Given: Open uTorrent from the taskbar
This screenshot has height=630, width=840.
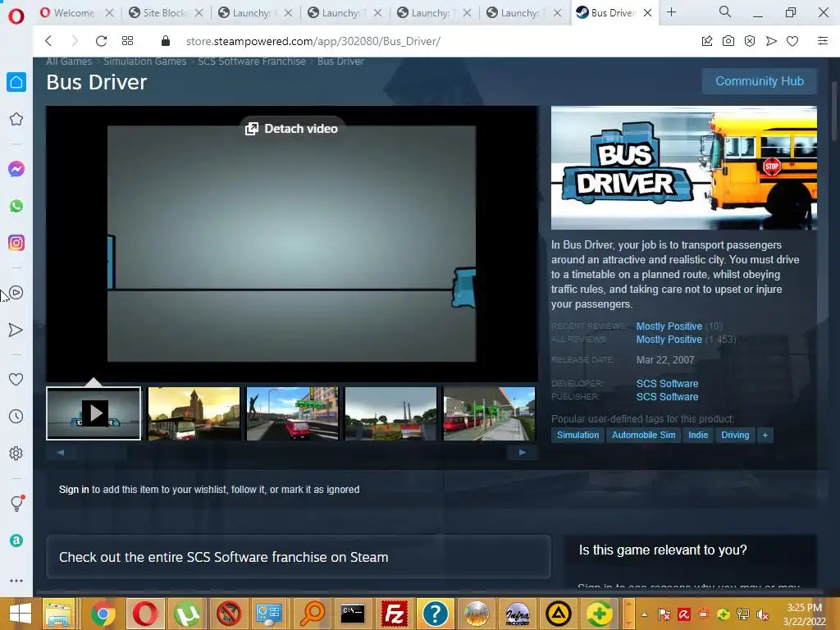Looking at the screenshot, I should (186, 614).
